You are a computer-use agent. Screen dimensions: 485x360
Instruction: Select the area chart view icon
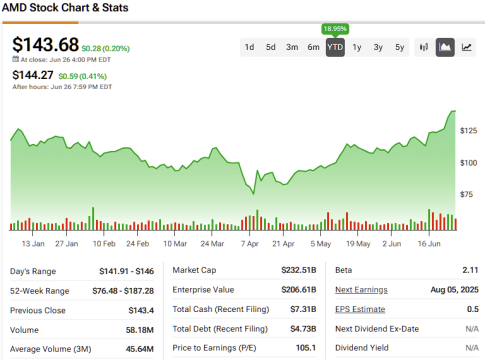coord(445,47)
